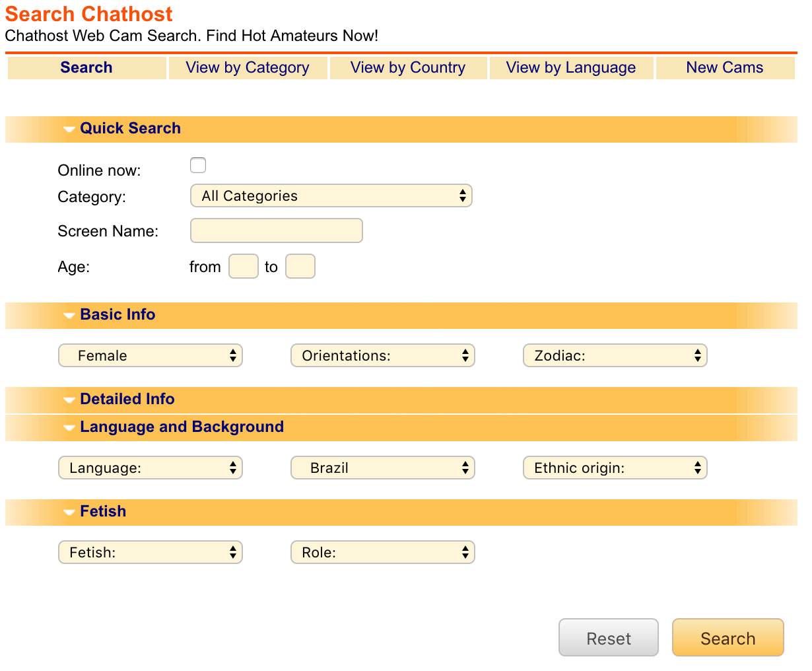812x671 pixels.
Task: Open the All Categories dropdown
Action: 331,195
